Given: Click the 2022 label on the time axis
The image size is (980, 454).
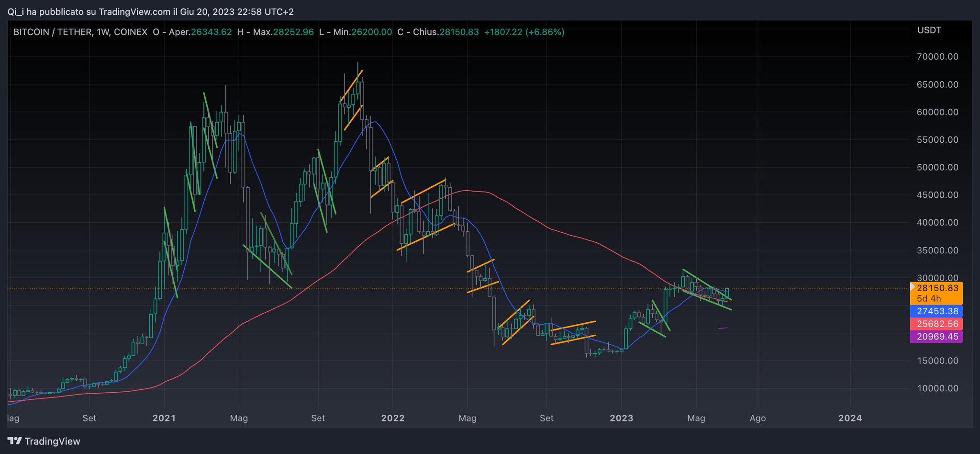Looking at the screenshot, I should 393,418.
